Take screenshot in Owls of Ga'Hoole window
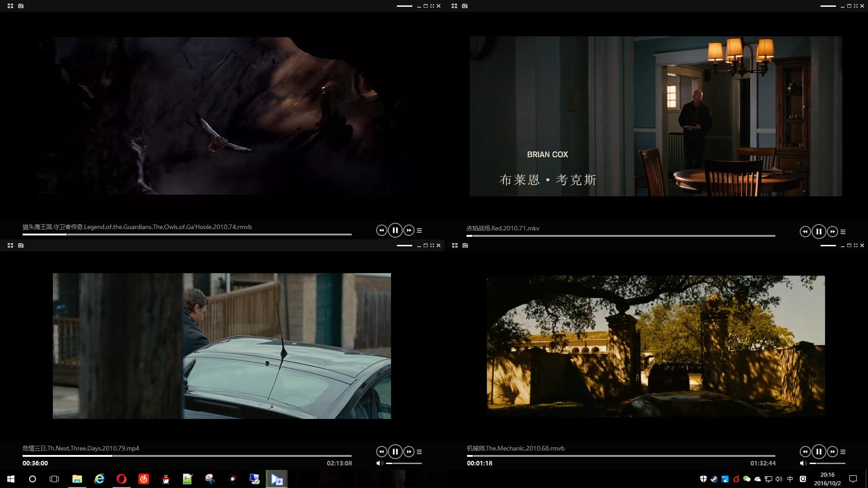Screen dimensions: 868x488 21,6
